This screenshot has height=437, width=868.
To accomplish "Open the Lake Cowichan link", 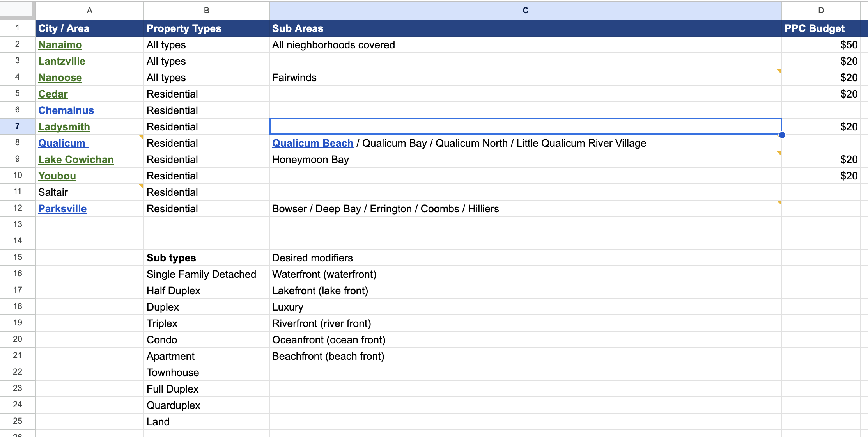I will coord(76,160).
